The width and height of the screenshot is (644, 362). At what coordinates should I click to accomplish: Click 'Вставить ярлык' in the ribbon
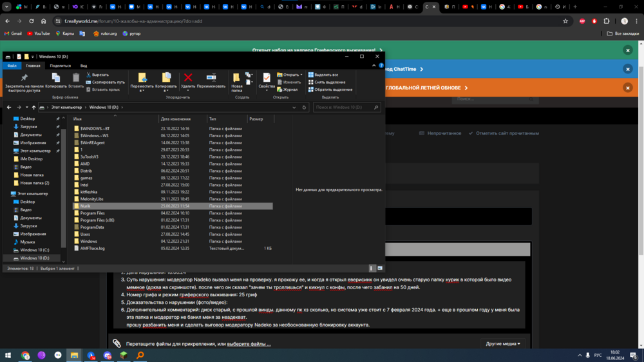pyautogui.click(x=103, y=90)
